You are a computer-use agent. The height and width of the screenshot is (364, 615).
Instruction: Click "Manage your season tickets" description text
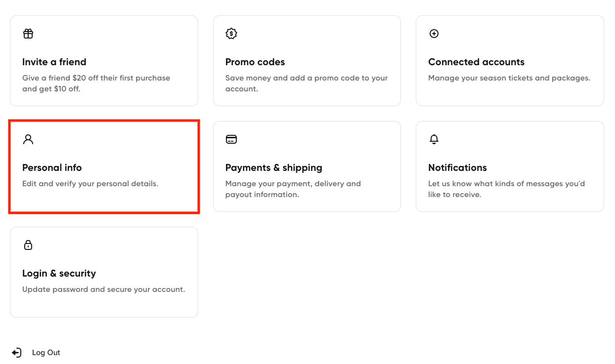(509, 78)
